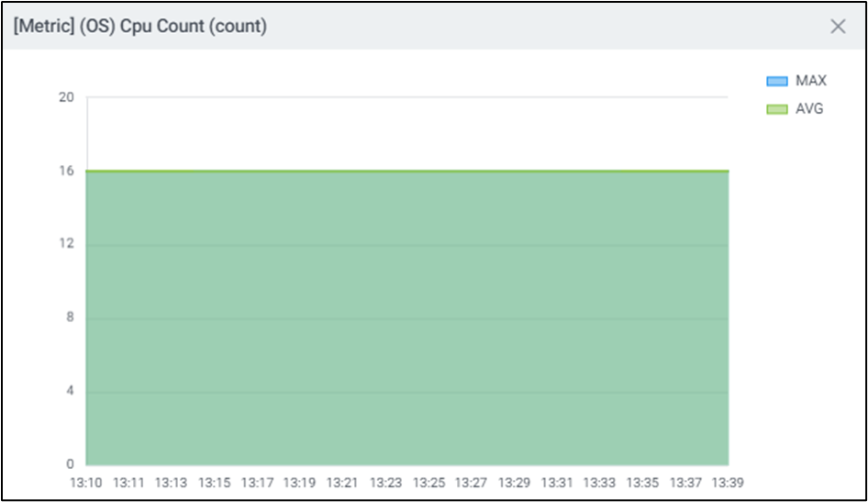Toggle the MAX series legend label
868x502 pixels.
pyautogui.click(x=810, y=81)
